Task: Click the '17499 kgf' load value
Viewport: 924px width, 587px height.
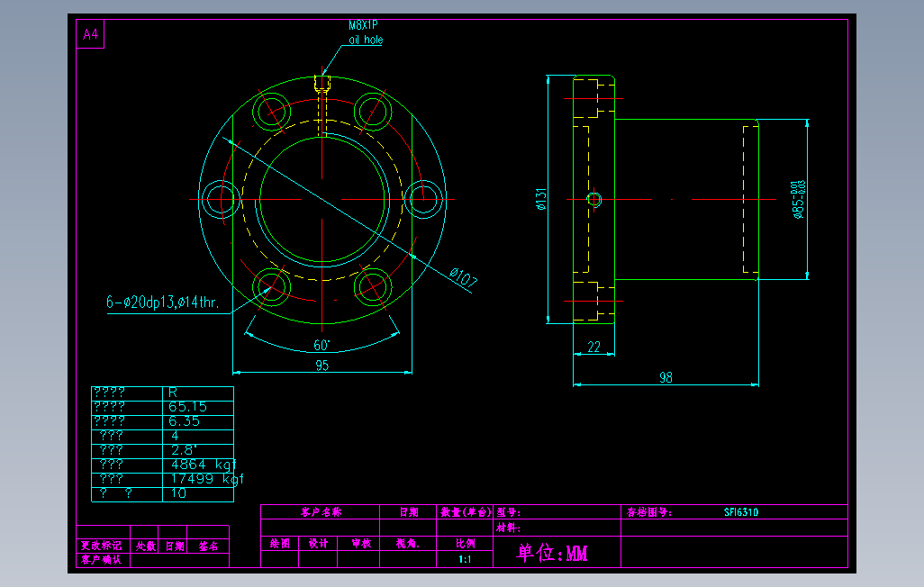Action: [x=207, y=479]
